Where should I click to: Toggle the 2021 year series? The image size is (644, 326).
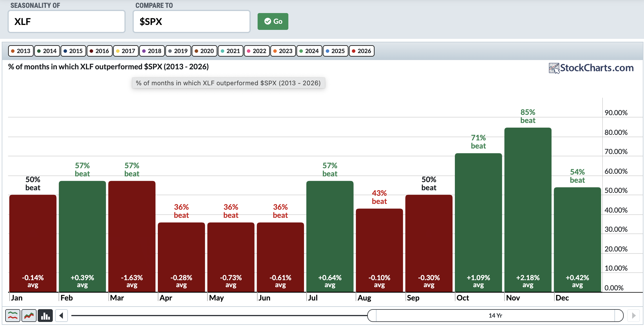tap(231, 51)
